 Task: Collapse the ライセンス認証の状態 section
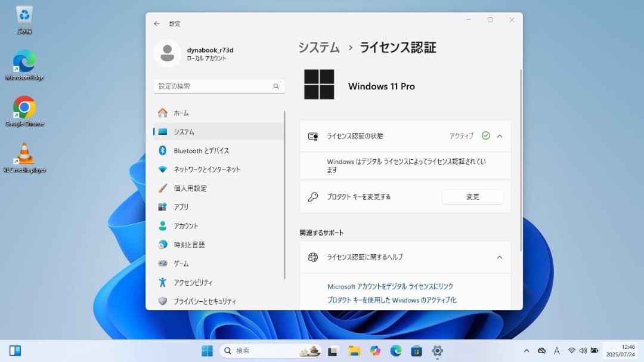pos(500,136)
